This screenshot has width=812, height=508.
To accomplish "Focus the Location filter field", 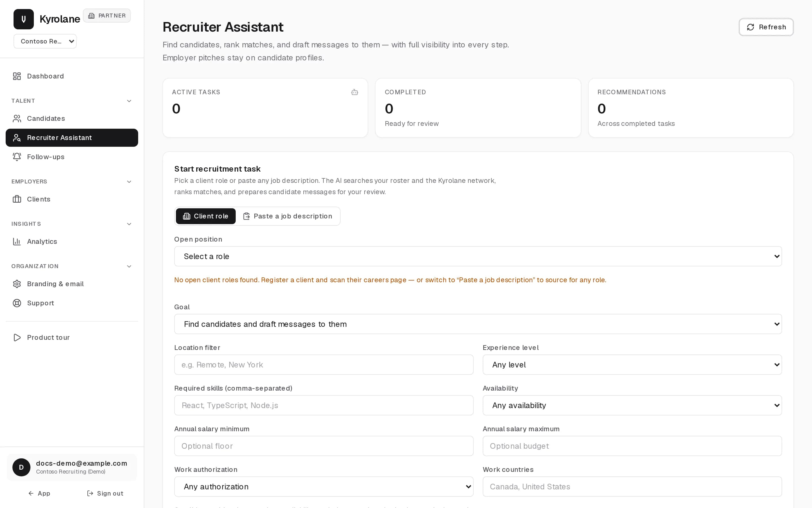I will tap(324, 365).
